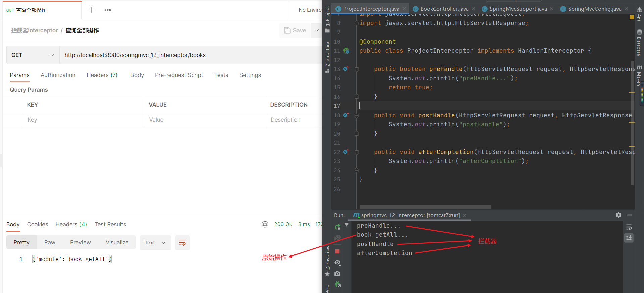Open the request Settings tab

250,75
